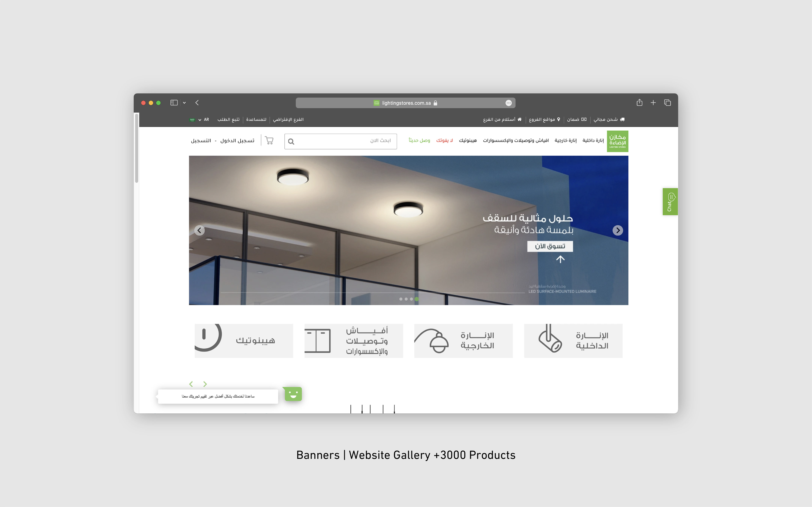Image resolution: width=812 pixels, height=507 pixels.
Task: Click the smiley chat feedback bubble
Action: pos(293,394)
